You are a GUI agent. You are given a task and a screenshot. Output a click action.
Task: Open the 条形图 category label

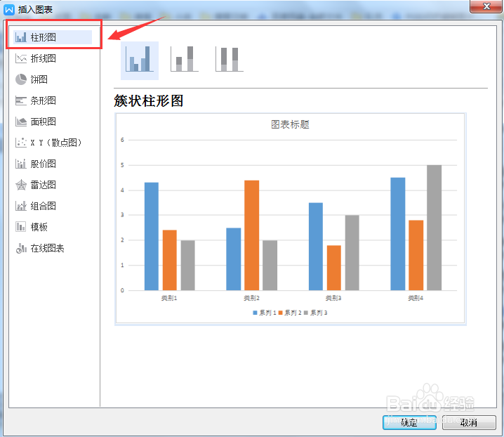[44, 100]
